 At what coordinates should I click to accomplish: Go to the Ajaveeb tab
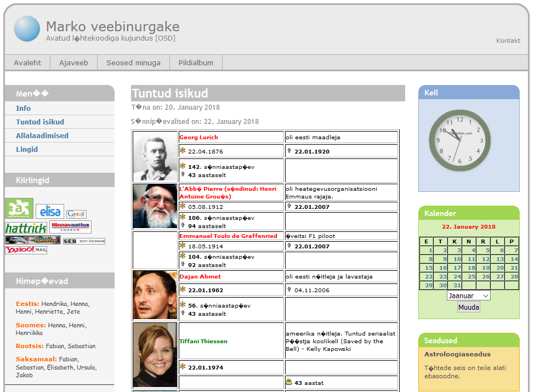(x=73, y=63)
